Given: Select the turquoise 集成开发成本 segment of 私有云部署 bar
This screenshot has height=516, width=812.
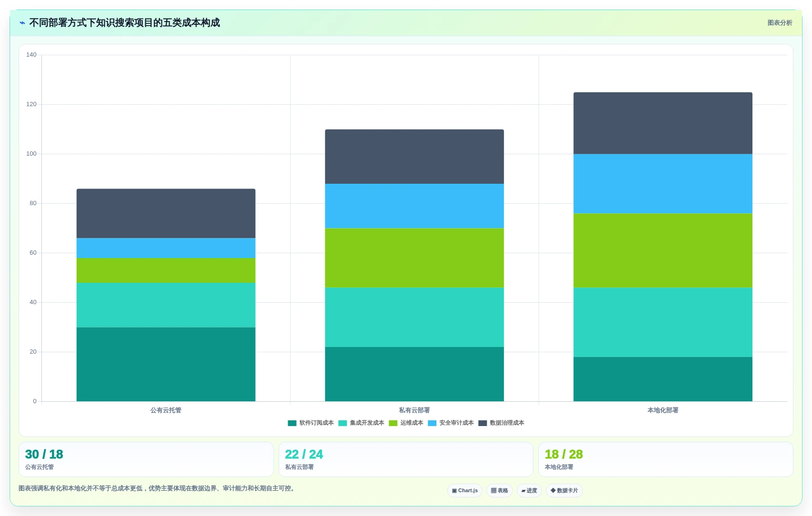Looking at the screenshot, I should click(x=414, y=317).
